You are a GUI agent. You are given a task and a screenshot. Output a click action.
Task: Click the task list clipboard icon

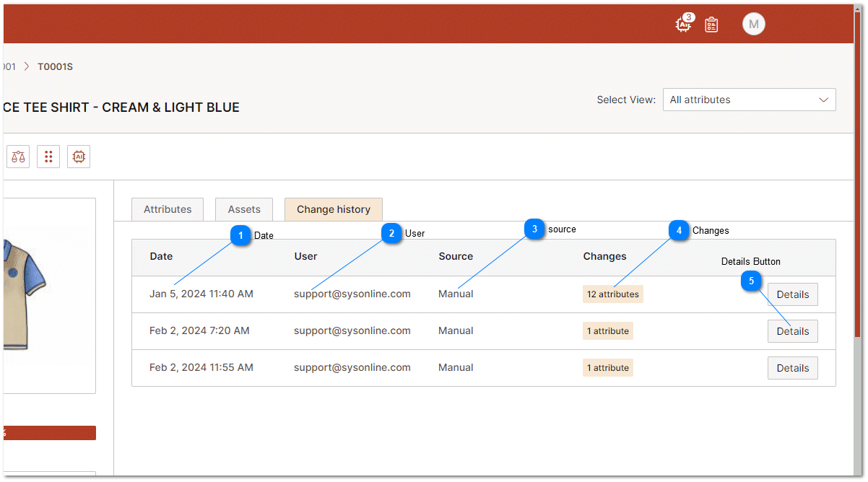(x=711, y=25)
